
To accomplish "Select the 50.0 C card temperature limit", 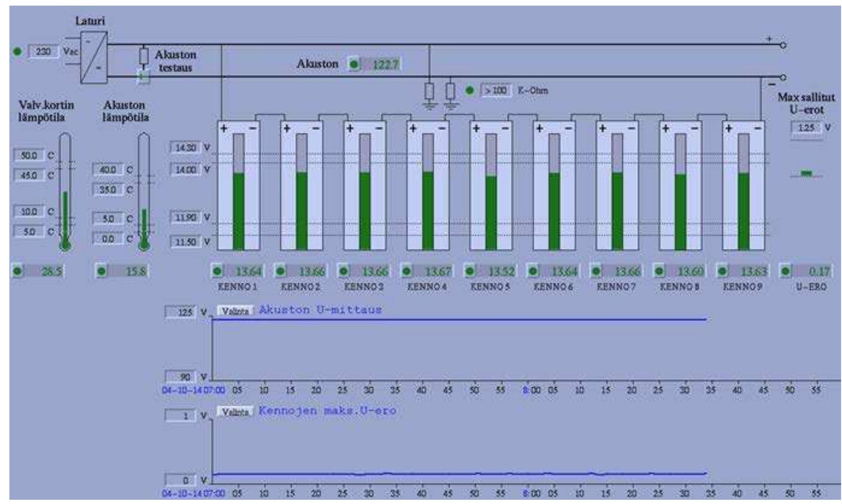I will 29,155.
